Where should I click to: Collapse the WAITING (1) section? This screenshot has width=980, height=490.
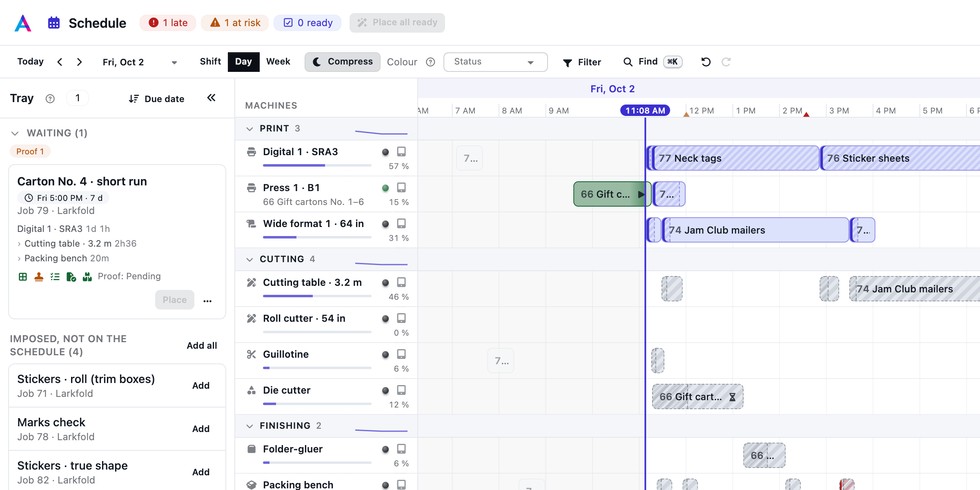[15, 134]
